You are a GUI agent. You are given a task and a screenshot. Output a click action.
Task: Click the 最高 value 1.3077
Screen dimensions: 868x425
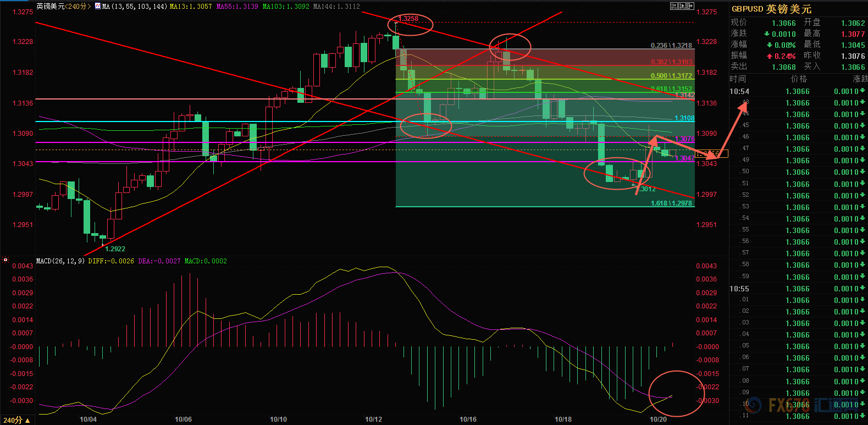[x=853, y=34]
